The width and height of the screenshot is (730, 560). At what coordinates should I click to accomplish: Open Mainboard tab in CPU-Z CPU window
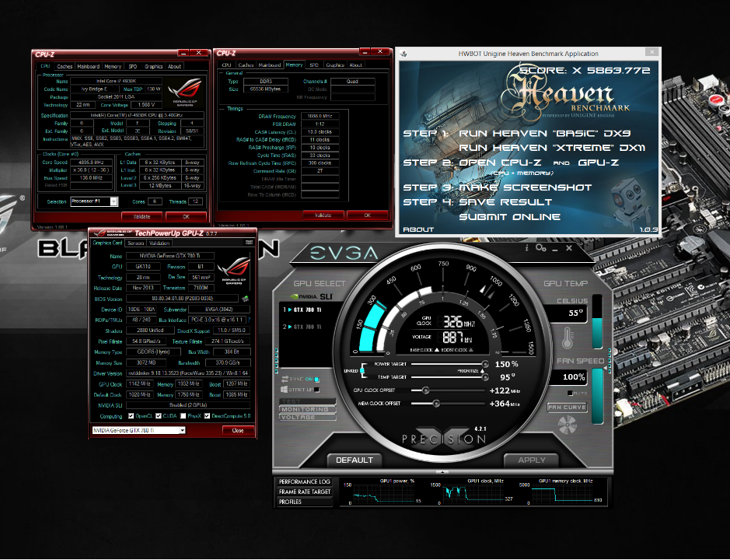89,66
